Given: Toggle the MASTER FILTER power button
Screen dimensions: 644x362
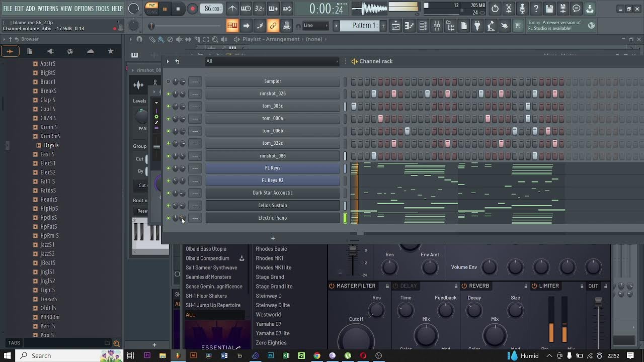Looking at the screenshot, I should [x=332, y=286].
